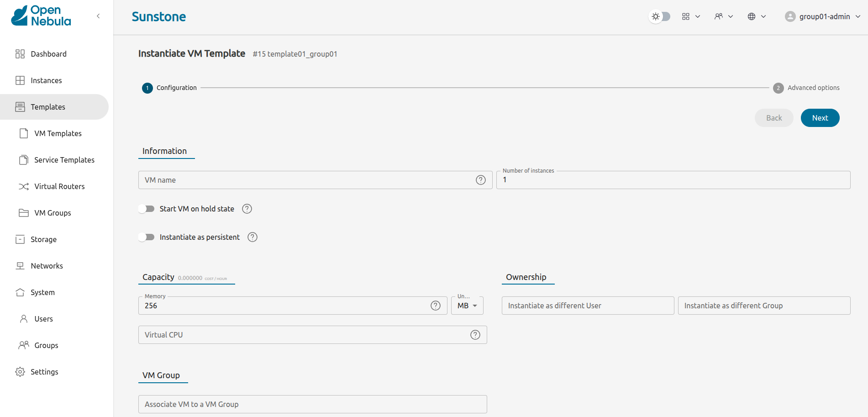Enable Start VM on hold state

147,209
